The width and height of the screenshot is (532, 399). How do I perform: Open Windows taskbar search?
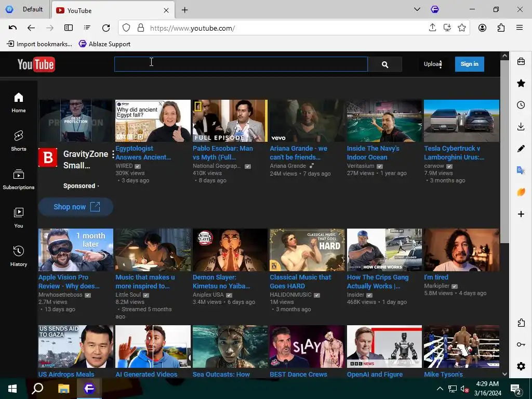pos(37,389)
